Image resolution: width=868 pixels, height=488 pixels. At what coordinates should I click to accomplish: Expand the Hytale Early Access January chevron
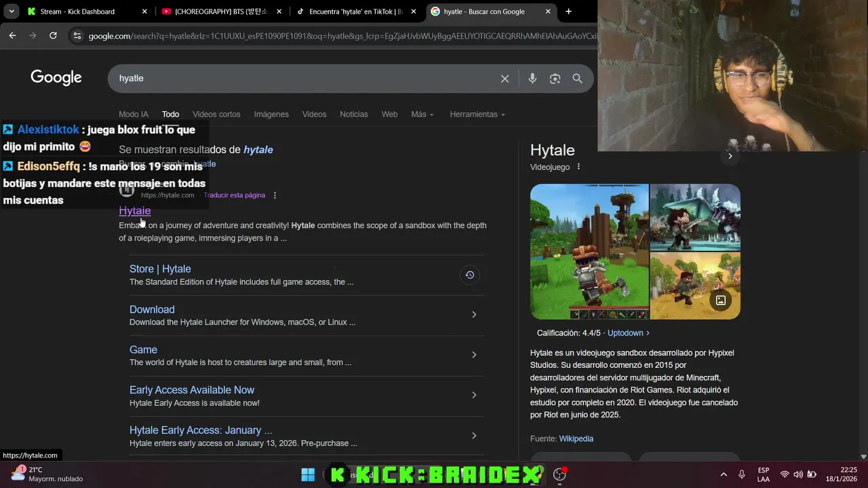pos(474,435)
